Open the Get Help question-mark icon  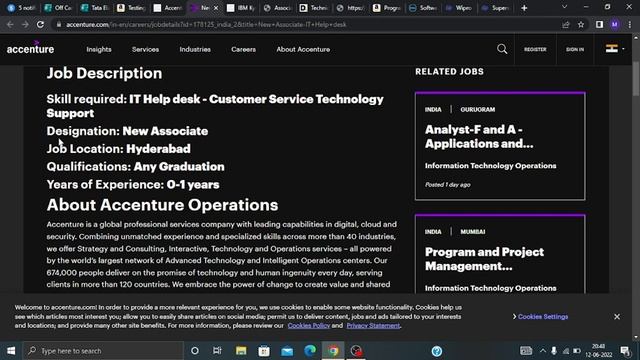(437, 351)
